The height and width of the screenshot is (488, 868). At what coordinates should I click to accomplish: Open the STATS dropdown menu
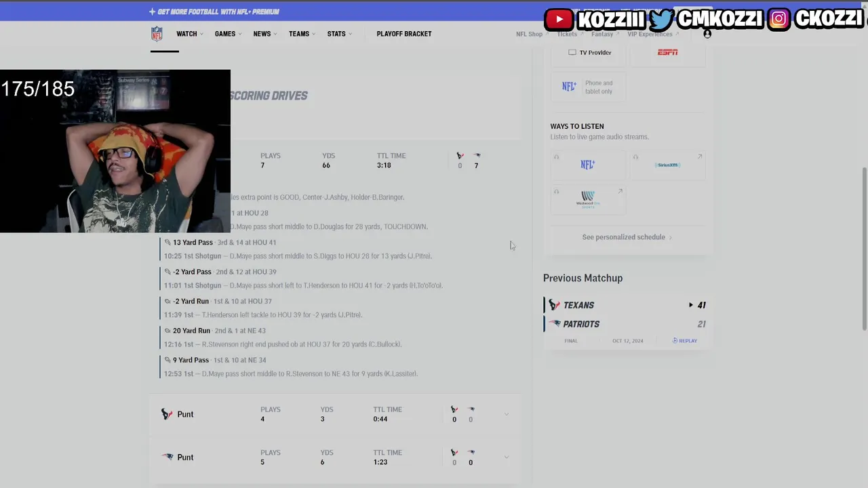(x=339, y=34)
